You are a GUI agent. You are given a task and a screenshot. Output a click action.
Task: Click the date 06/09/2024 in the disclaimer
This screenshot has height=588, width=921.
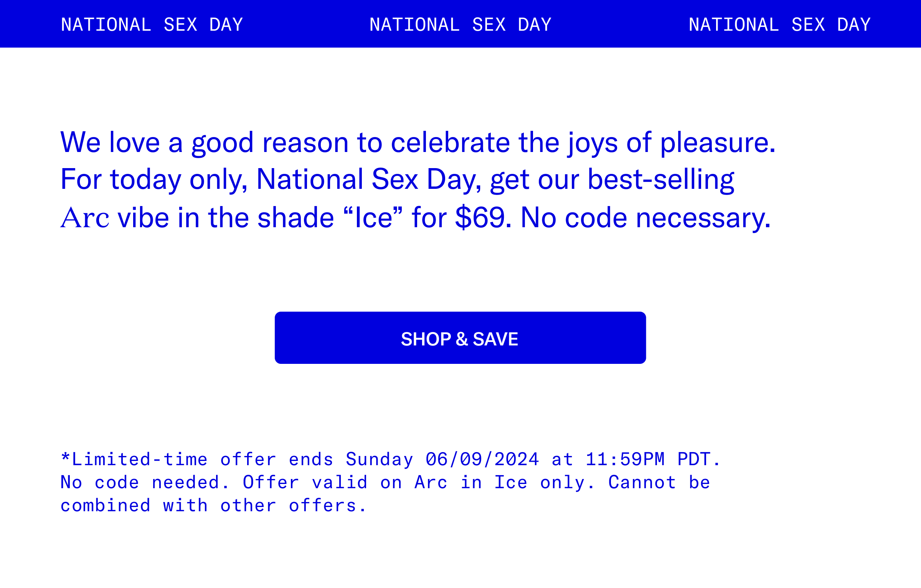[x=482, y=459]
